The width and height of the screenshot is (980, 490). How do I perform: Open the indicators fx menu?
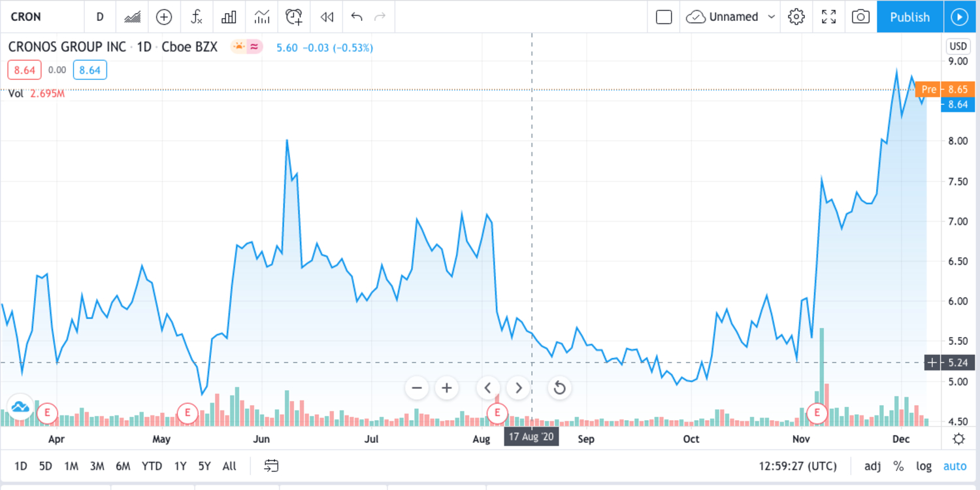[196, 16]
